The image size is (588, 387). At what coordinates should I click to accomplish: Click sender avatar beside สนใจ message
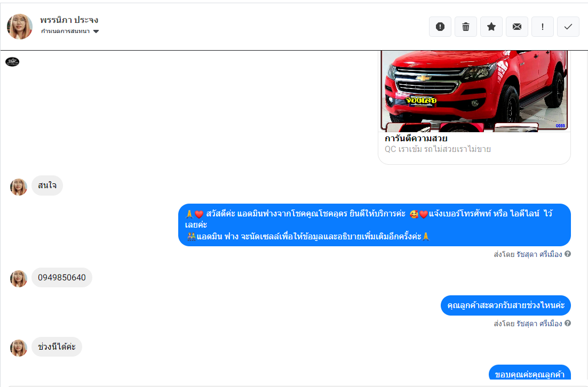pyautogui.click(x=18, y=187)
